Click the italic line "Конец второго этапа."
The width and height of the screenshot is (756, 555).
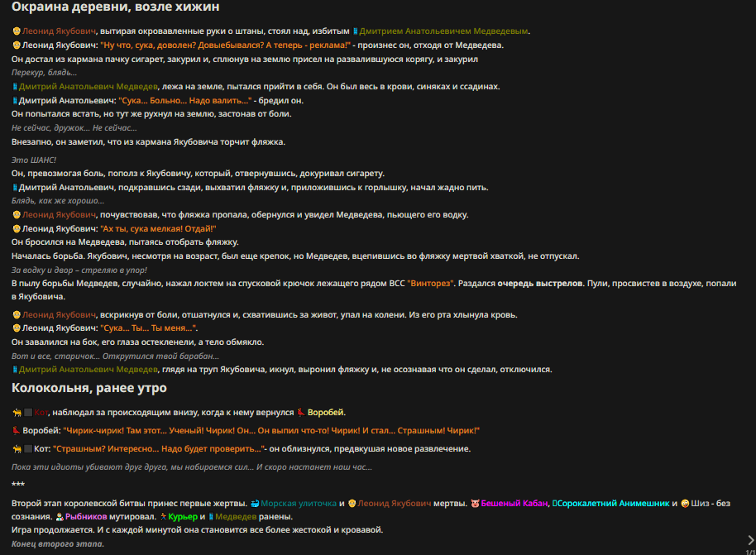point(58,544)
